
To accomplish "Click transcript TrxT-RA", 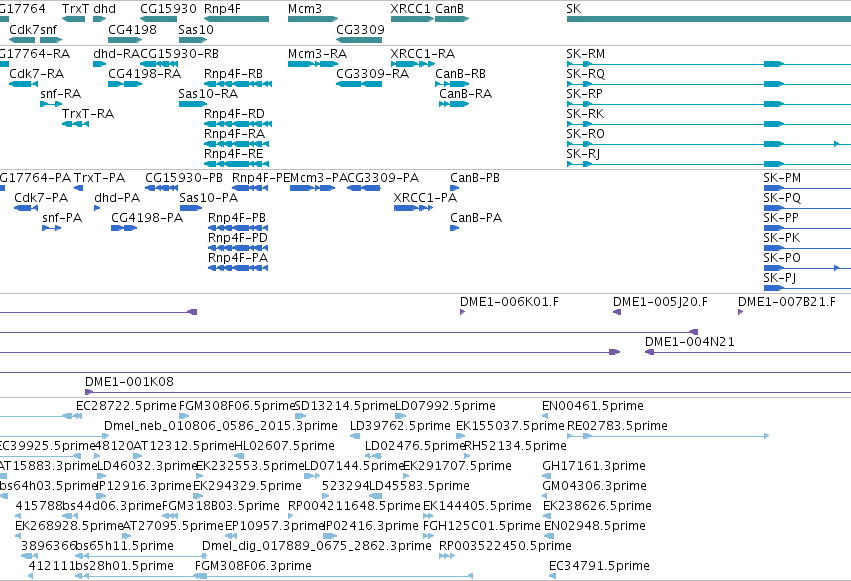I will pos(87,114).
